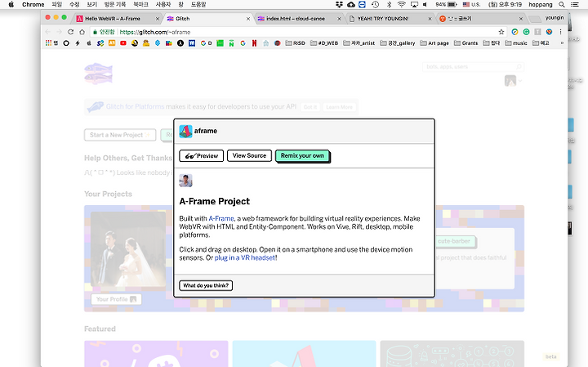Click the Your Profile button

pyautogui.click(x=116, y=299)
